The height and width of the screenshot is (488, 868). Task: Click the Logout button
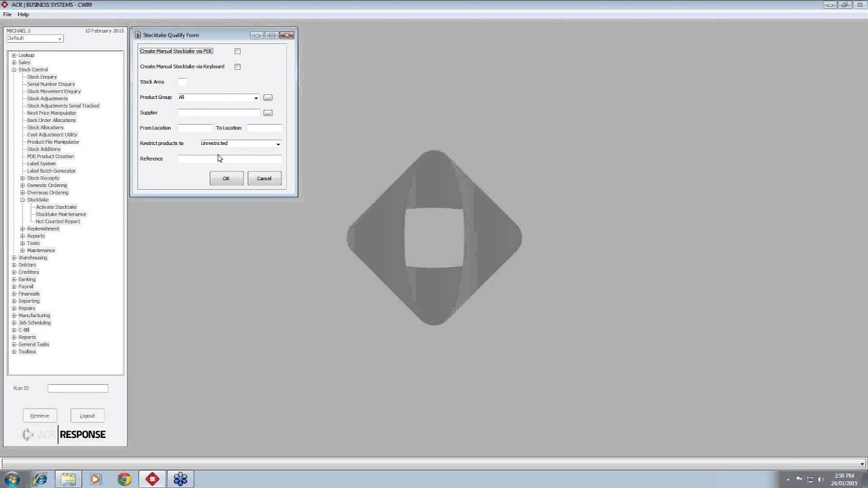tap(87, 415)
